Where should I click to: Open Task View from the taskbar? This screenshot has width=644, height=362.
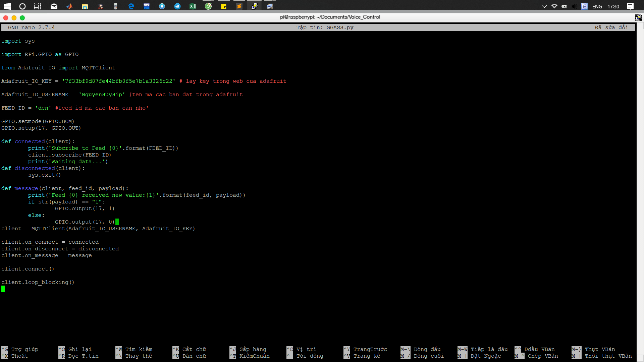click(38, 6)
